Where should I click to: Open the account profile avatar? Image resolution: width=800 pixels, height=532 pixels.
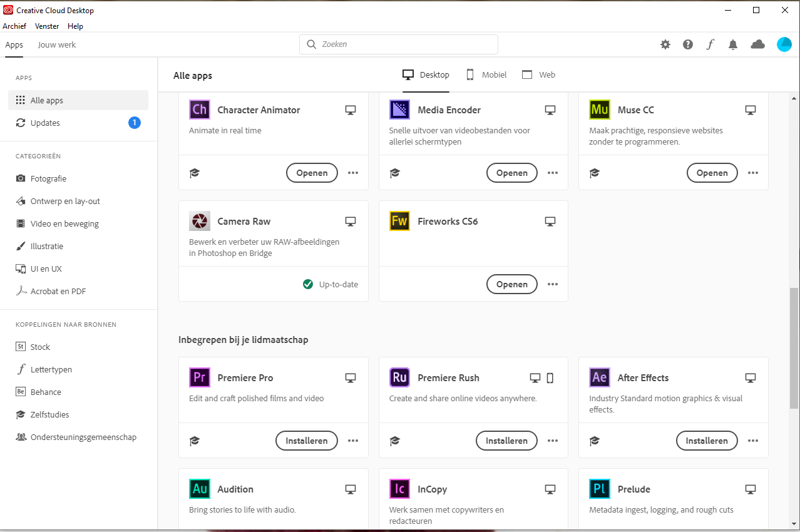coord(784,44)
